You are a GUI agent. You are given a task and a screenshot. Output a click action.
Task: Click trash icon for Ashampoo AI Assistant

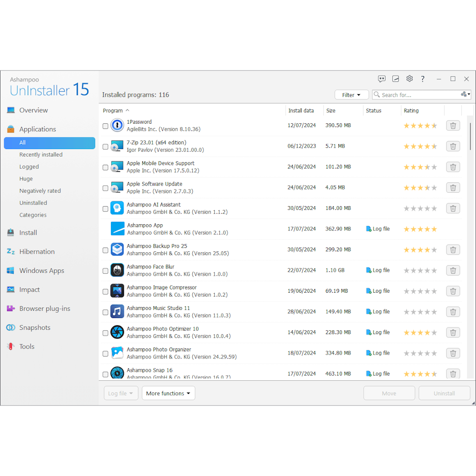click(453, 208)
